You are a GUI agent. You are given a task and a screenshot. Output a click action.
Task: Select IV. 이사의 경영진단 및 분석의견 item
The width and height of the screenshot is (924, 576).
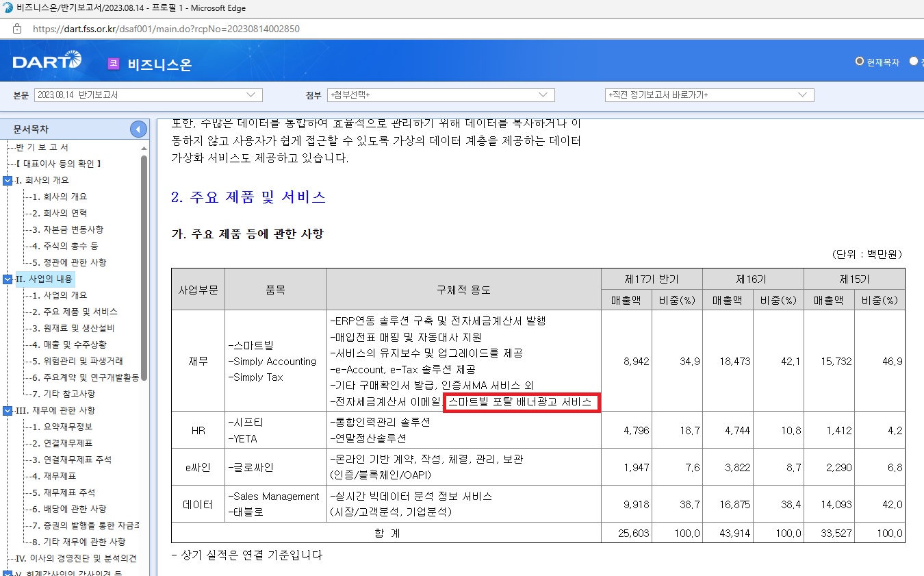click(76, 558)
